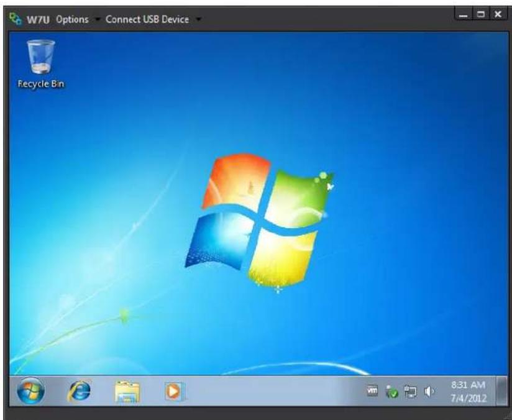The width and height of the screenshot is (512, 420).
Task: Launch Internet Explorer from the taskbar
Action: coord(79,391)
